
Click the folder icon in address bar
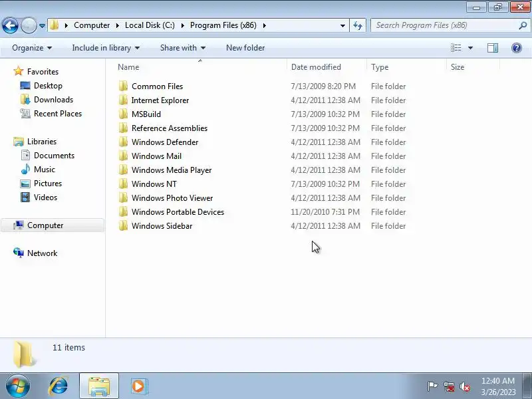[x=54, y=25]
